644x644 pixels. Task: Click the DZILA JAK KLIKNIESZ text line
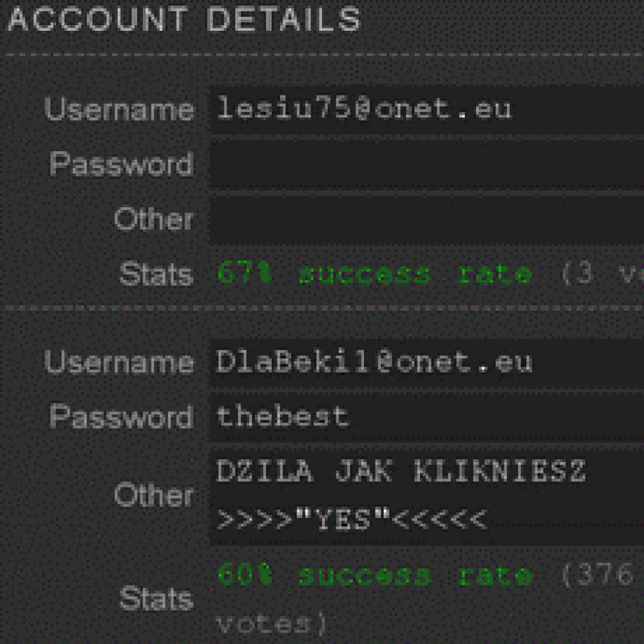point(401,471)
